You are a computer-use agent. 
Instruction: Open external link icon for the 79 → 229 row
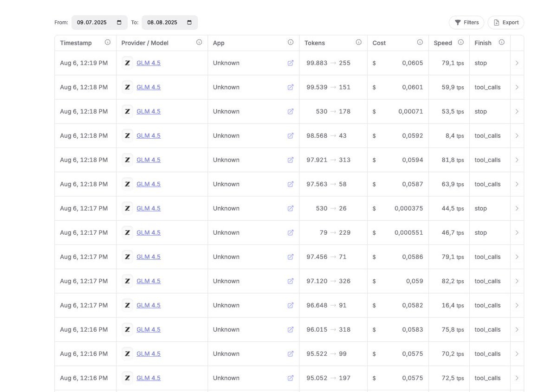(x=291, y=232)
